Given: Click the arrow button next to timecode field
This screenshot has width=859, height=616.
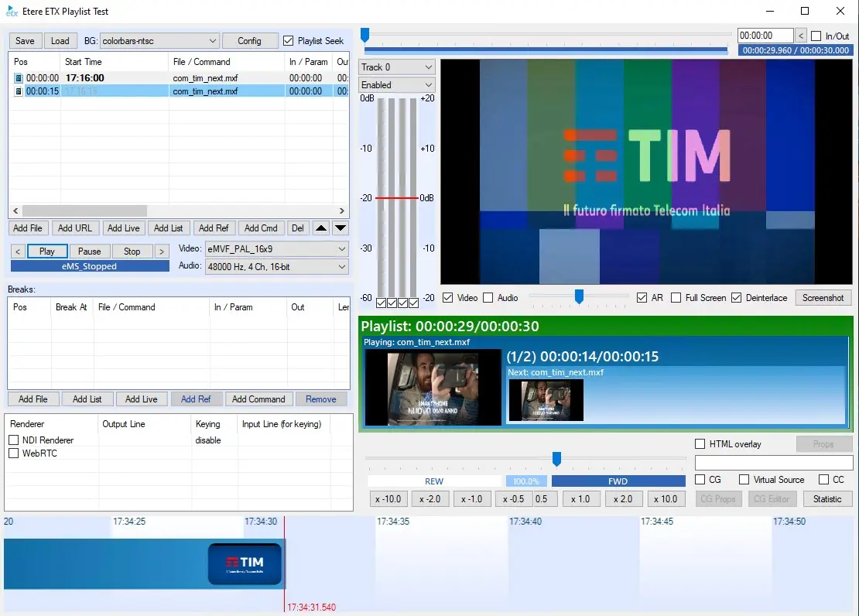Looking at the screenshot, I should (801, 36).
